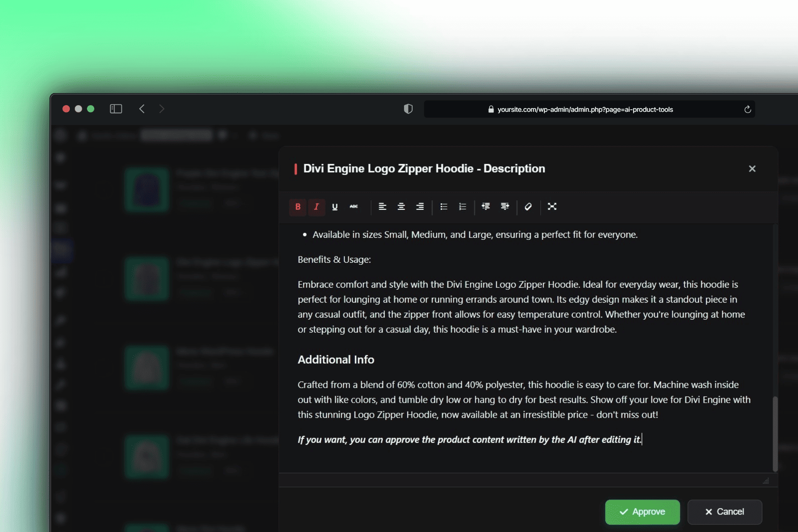Click the 'Crafted from a blend' paragraph
Viewport: 798px width, 532px height.
[524, 399]
